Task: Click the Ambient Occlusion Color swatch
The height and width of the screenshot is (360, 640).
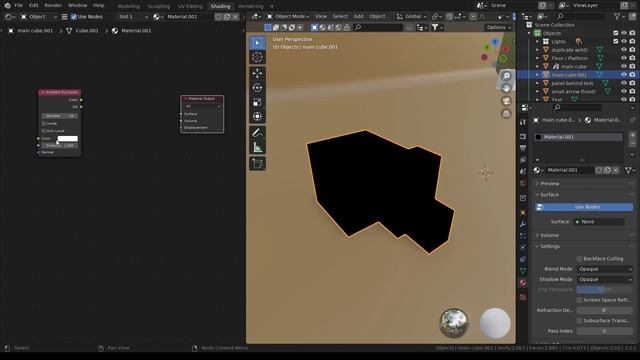Action: point(67,138)
